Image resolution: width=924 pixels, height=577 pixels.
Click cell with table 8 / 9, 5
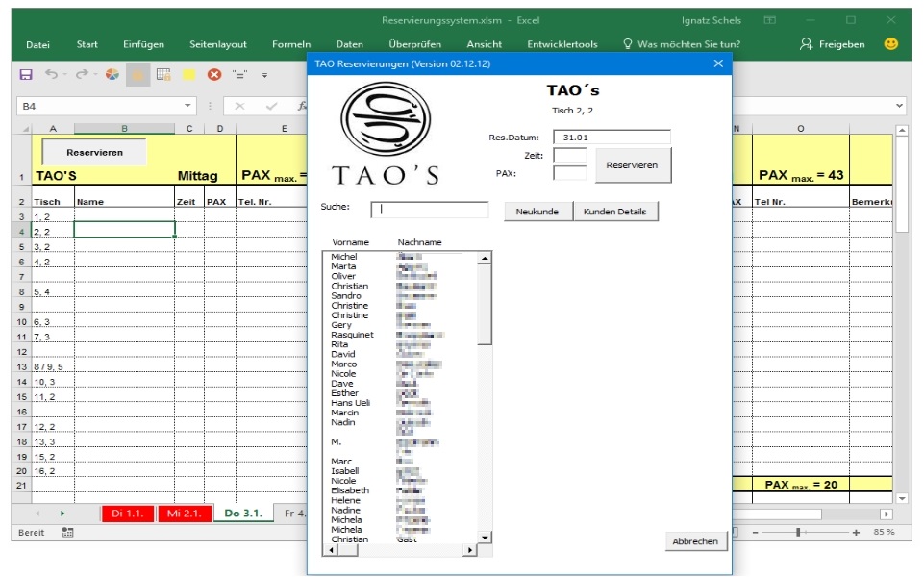[x=53, y=366]
